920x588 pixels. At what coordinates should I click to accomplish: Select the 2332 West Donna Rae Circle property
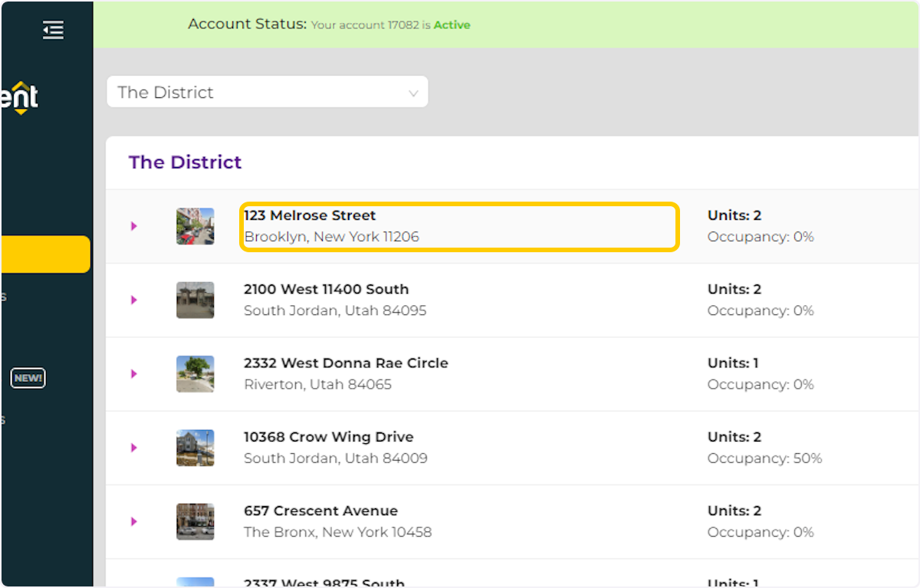pyautogui.click(x=346, y=363)
